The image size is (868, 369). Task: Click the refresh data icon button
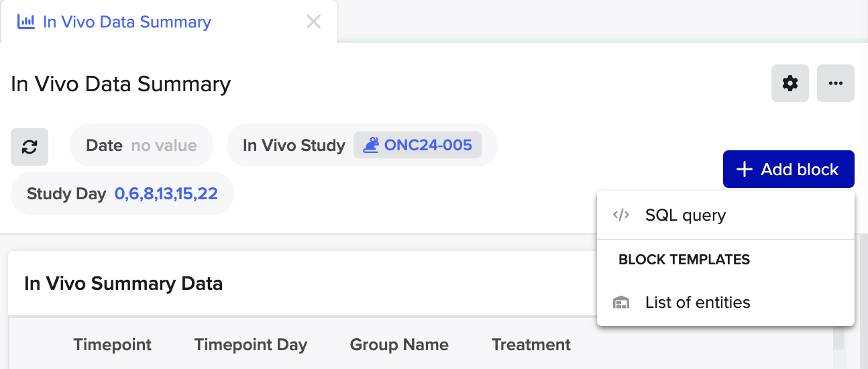click(x=30, y=147)
